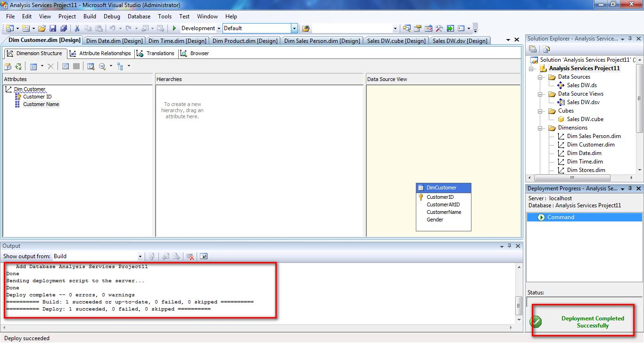Click the Zoom magnifier icon in designer toolbar
Viewport: 644px width, 343px height.
coord(102,66)
